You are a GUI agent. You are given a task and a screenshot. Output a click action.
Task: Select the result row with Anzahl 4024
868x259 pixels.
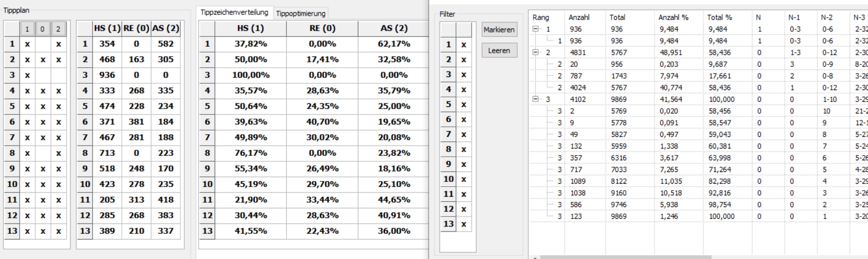[x=698, y=87]
